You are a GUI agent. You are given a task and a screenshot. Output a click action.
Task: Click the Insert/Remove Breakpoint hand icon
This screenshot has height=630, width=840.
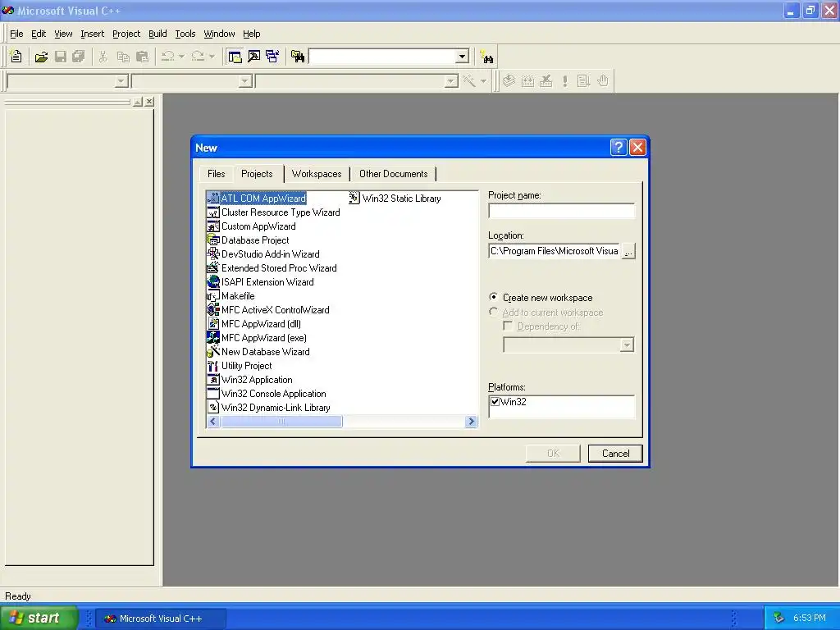[603, 81]
